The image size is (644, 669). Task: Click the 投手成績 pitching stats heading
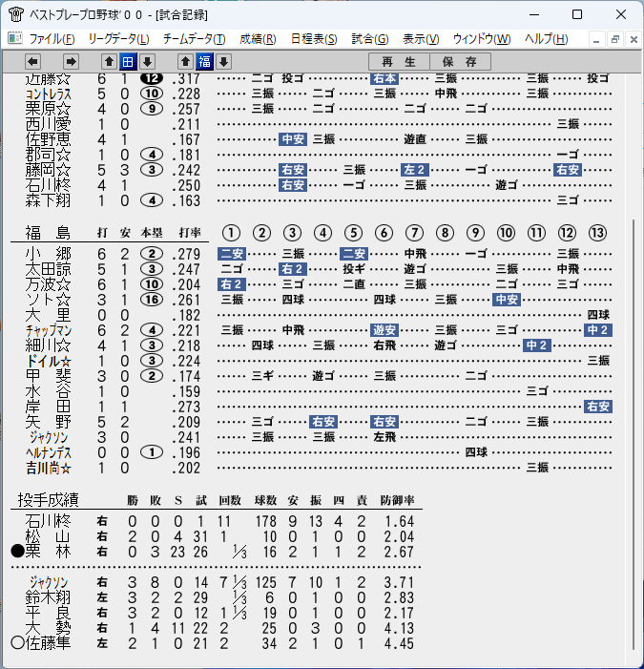coord(49,500)
